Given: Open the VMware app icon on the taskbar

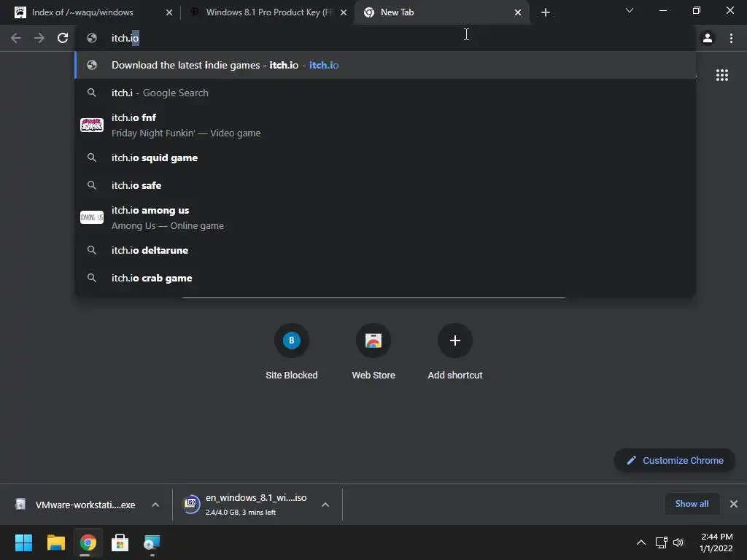Looking at the screenshot, I should pos(152,542).
